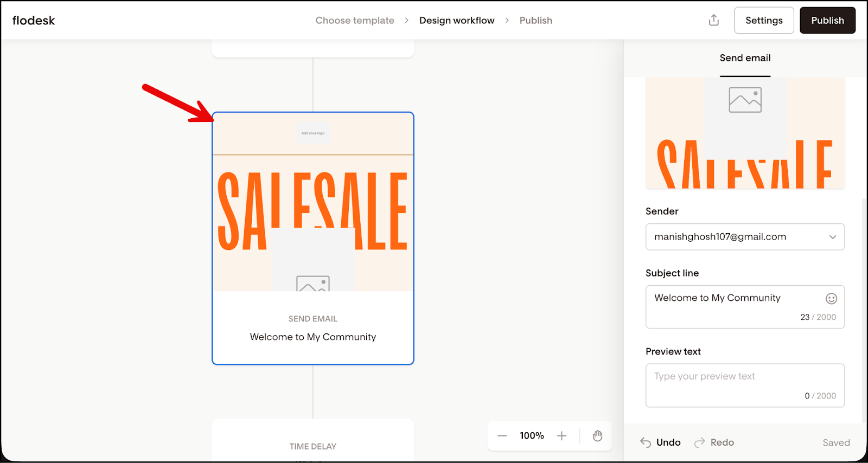Go to Choose template step
This screenshot has width=868, height=463.
pyautogui.click(x=355, y=21)
